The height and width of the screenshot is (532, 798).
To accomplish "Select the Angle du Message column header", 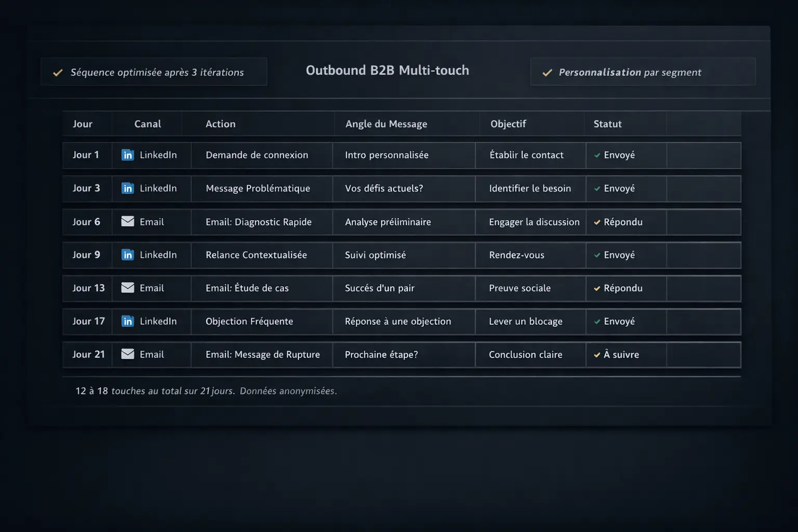I will (x=386, y=124).
